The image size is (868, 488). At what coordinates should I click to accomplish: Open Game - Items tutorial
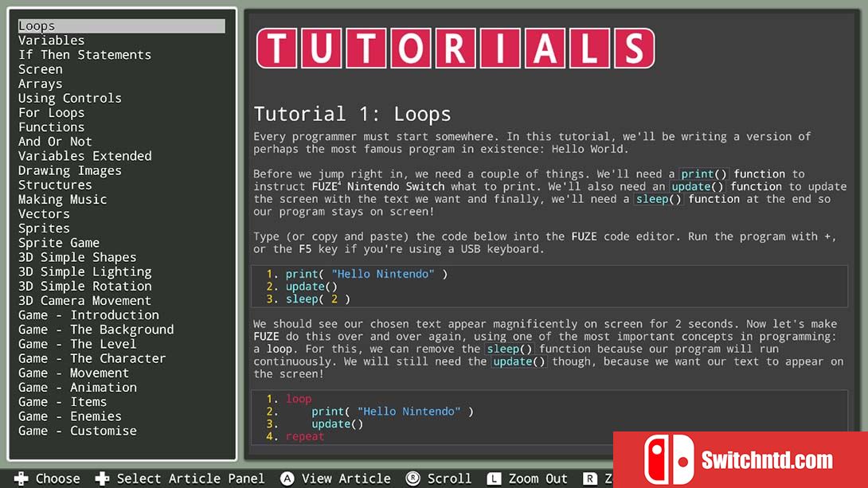(x=63, y=402)
